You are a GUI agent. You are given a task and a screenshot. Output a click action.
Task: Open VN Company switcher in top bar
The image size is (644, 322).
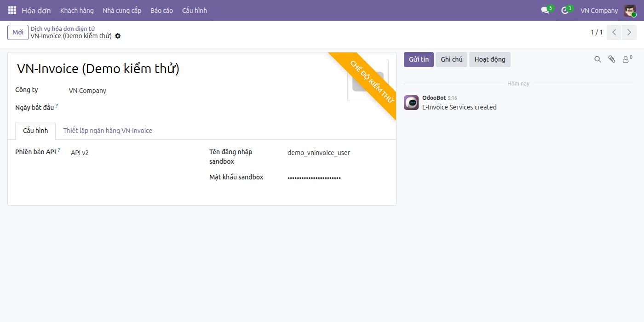click(599, 10)
